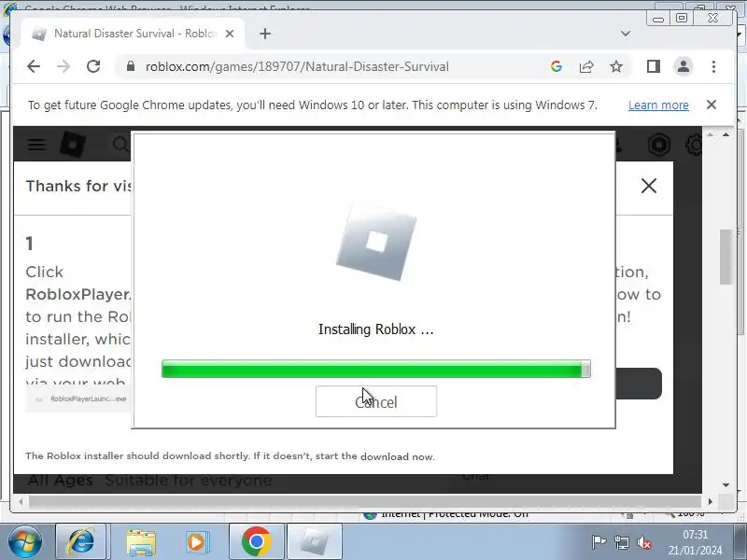The image size is (747, 560).
Task: Open Action Center flag in tray
Action: coord(598,542)
